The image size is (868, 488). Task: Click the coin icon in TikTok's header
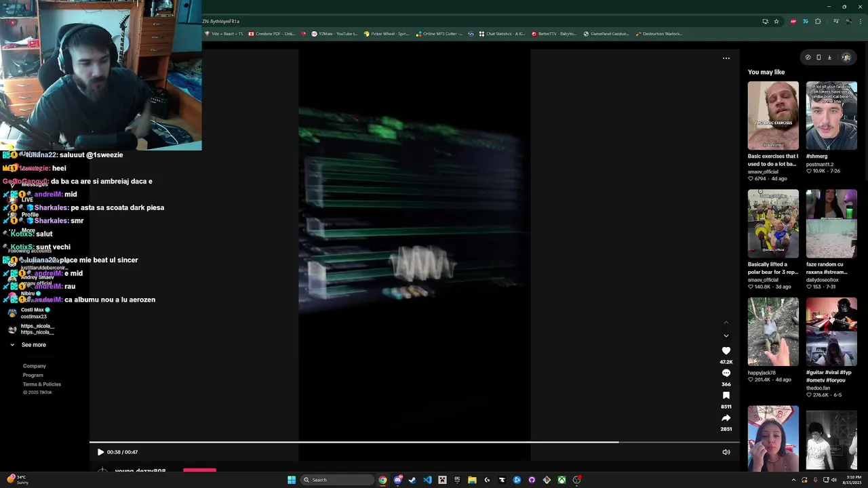[808, 58]
